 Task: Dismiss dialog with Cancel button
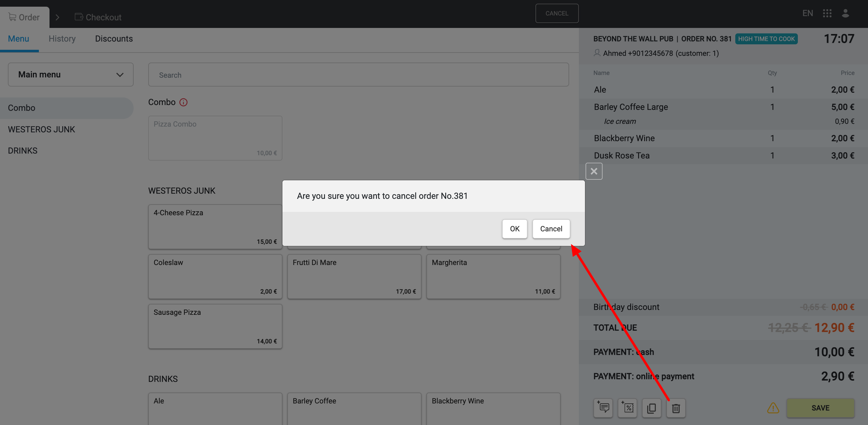(x=551, y=229)
